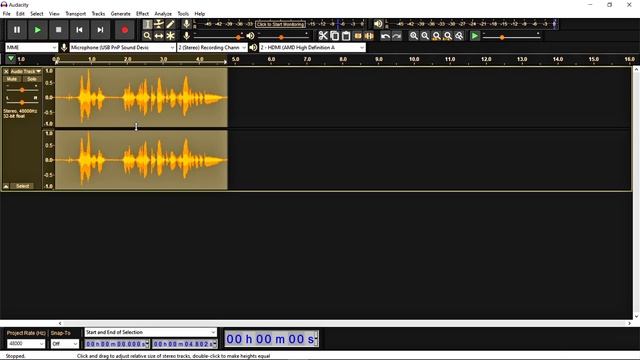Image resolution: width=640 pixels, height=360 pixels.
Task: Click the track Select button
Action: click(22, 186)
